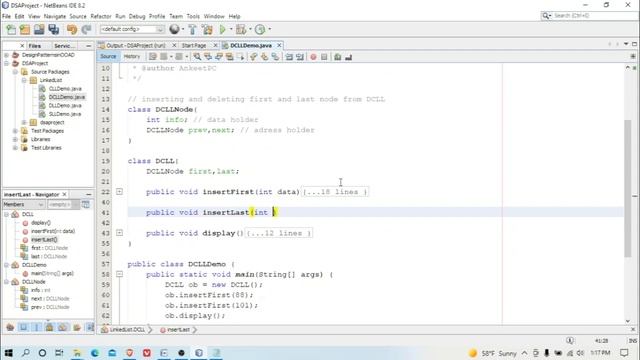Toggle Sort by Name button in Navigator
Viewport: 640px width, 360px height.
[90, 327]
